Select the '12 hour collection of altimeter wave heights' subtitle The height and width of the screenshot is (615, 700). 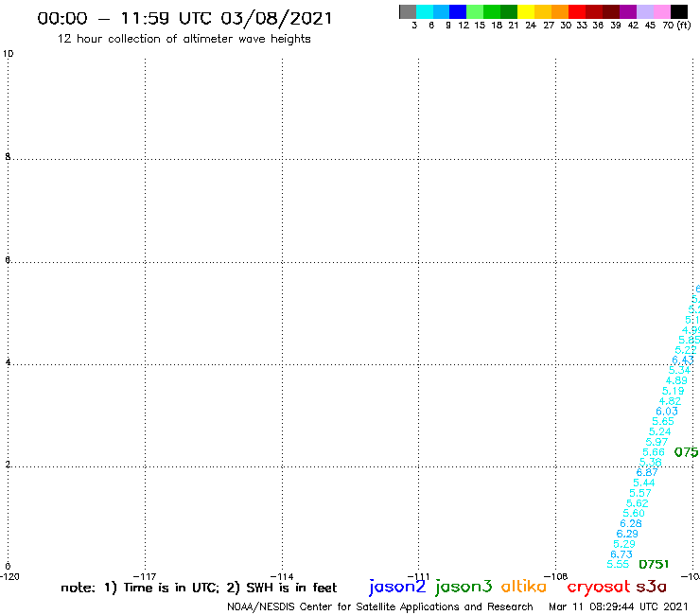coord(184,39)
